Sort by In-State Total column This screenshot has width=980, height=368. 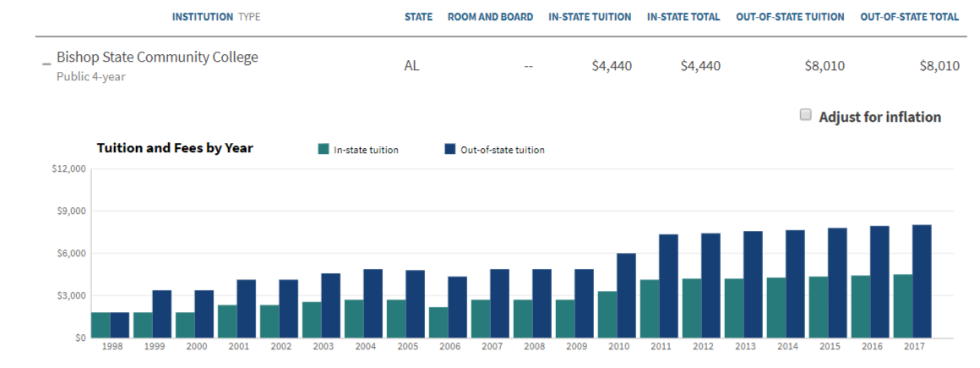pos(683,17)
